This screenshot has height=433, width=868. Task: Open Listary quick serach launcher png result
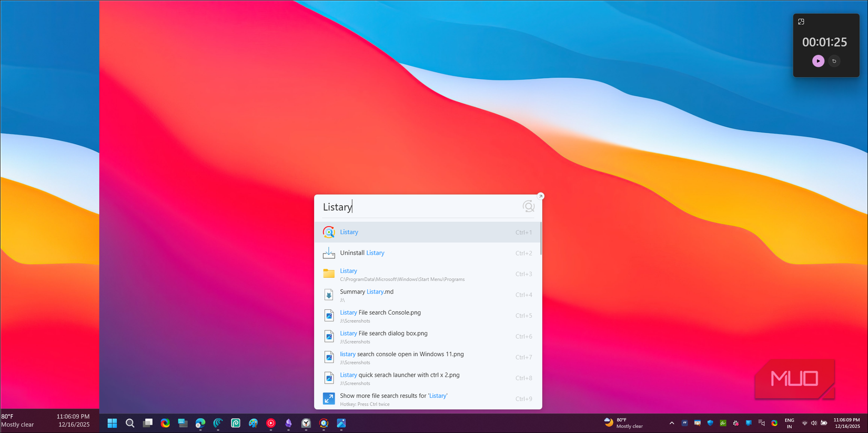pos(427,378)
